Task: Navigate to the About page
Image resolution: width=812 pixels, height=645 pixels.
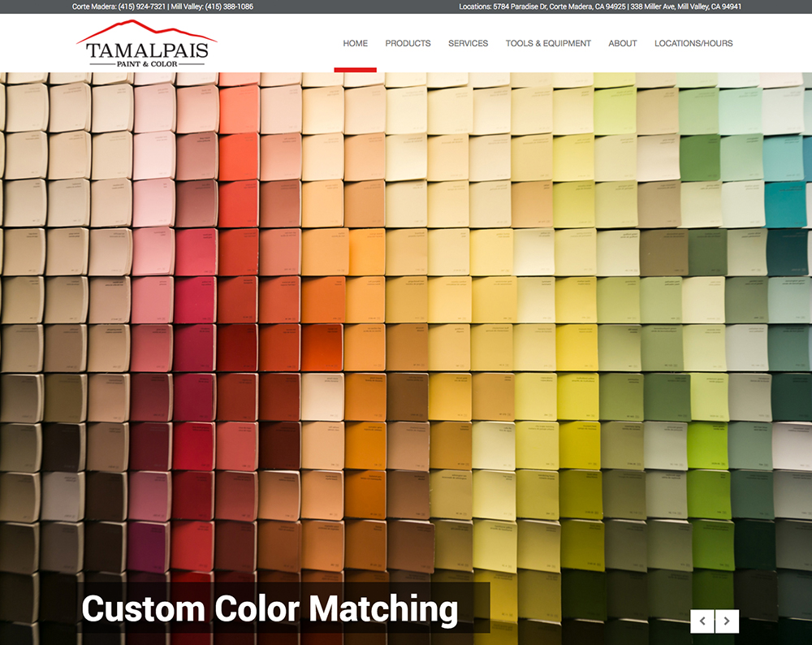Action: pos(622,43)
